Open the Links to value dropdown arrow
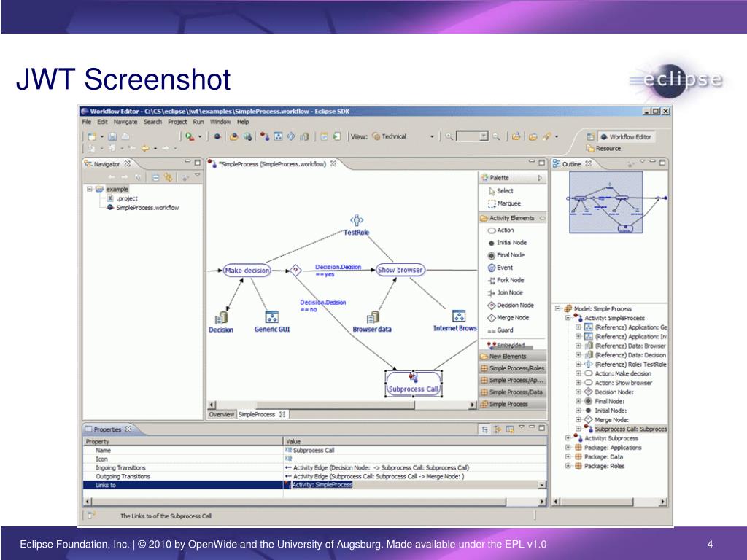The height and width of the screenshot is (560, 747). tap(542, 485)
